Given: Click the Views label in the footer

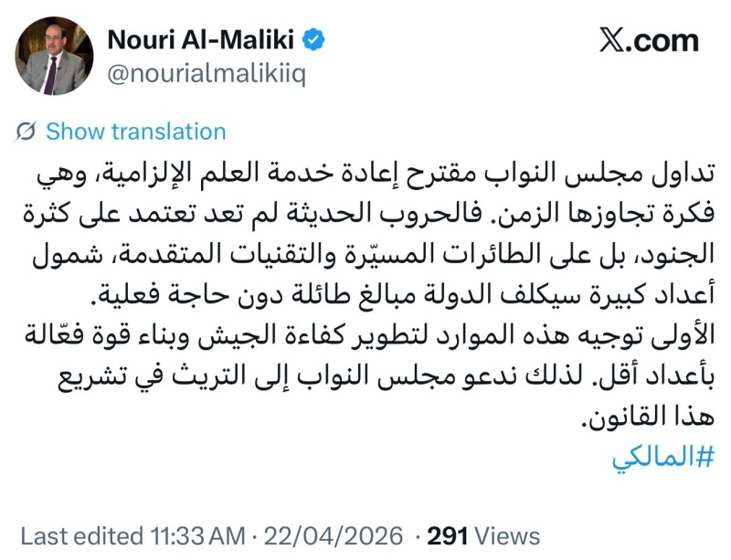Looking at the screenshot, I should [505, 535].
